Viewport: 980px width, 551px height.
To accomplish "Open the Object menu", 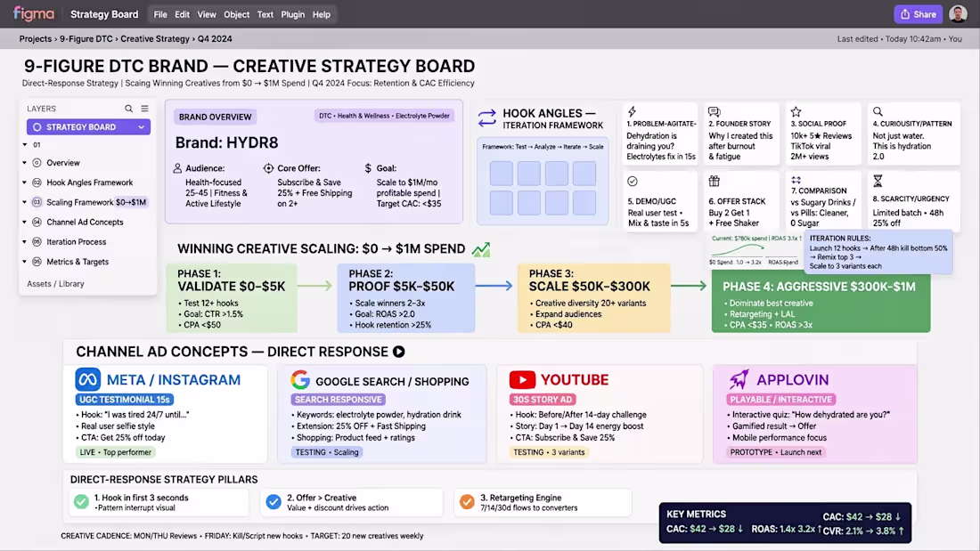I will click(x=237, y=14).
